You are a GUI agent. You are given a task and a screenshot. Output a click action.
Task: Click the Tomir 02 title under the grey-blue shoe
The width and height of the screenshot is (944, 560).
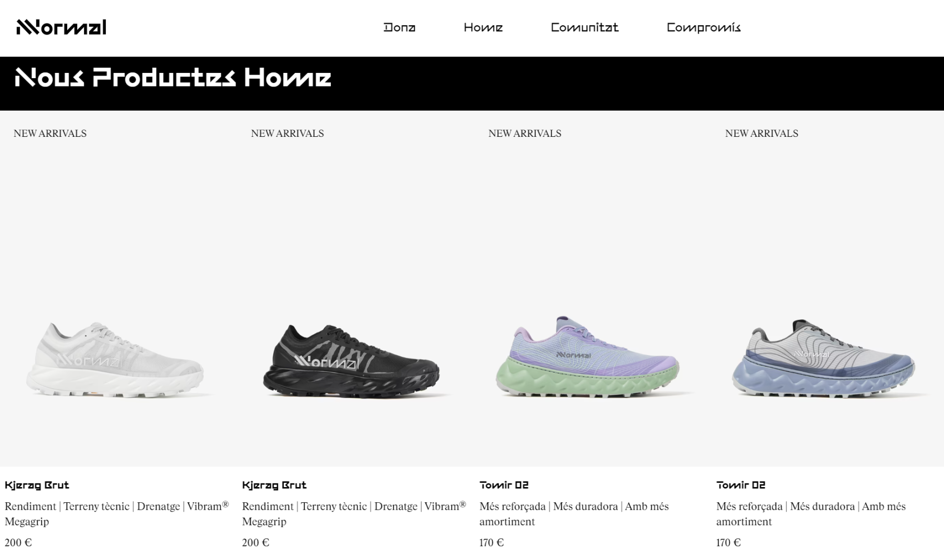(x=741, y=485)
